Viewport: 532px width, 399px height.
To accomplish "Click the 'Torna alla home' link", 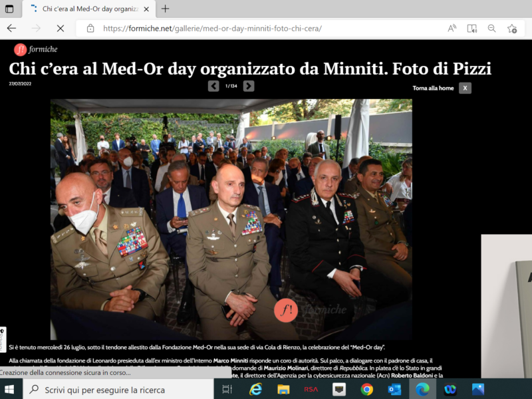I will [x=433, y=88].
